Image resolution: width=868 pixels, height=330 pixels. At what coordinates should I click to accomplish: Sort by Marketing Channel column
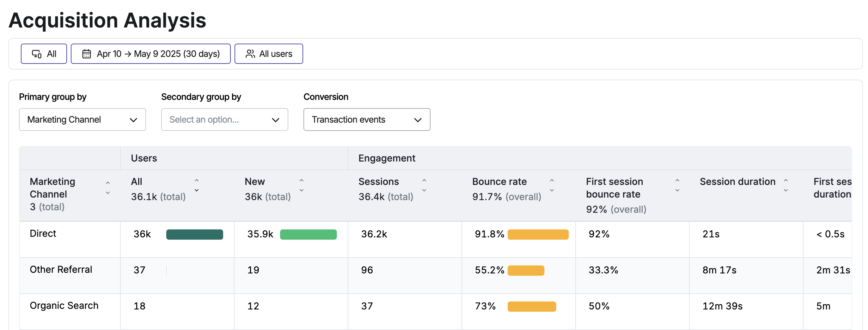coord(108,188)
